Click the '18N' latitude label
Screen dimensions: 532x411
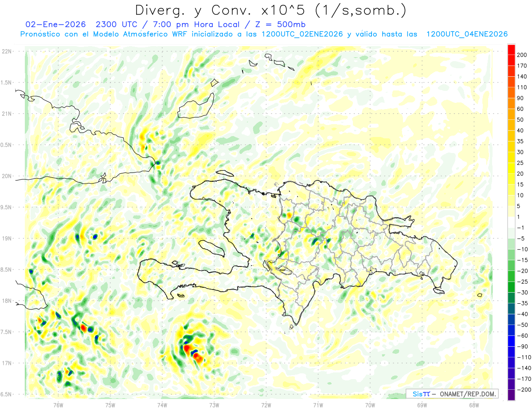6,301
